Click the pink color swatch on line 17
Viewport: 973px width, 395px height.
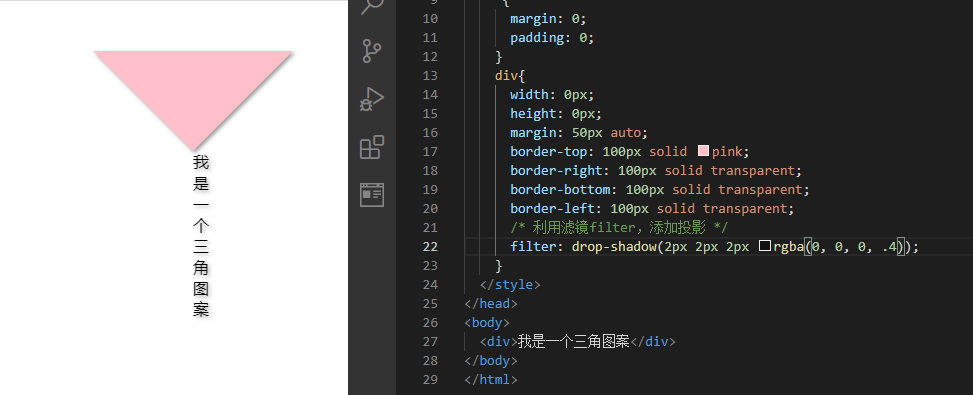point(703,151)
